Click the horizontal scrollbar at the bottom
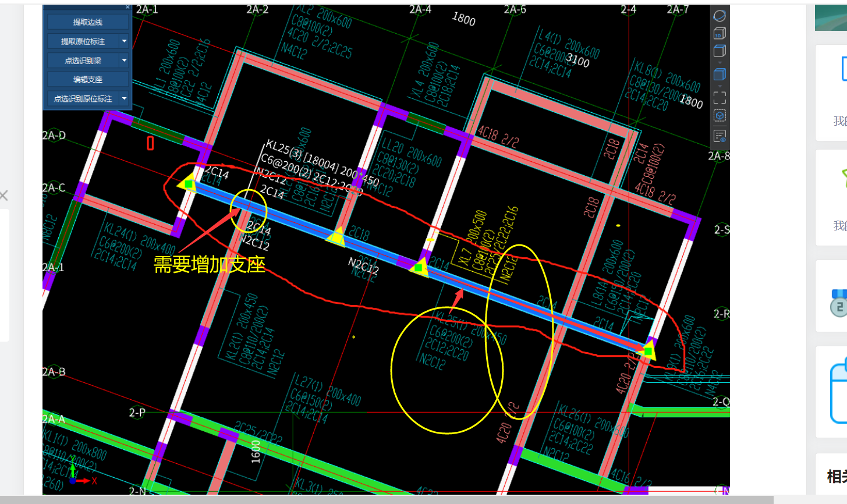This screenshot has width=847, height=504. point(387,500)
